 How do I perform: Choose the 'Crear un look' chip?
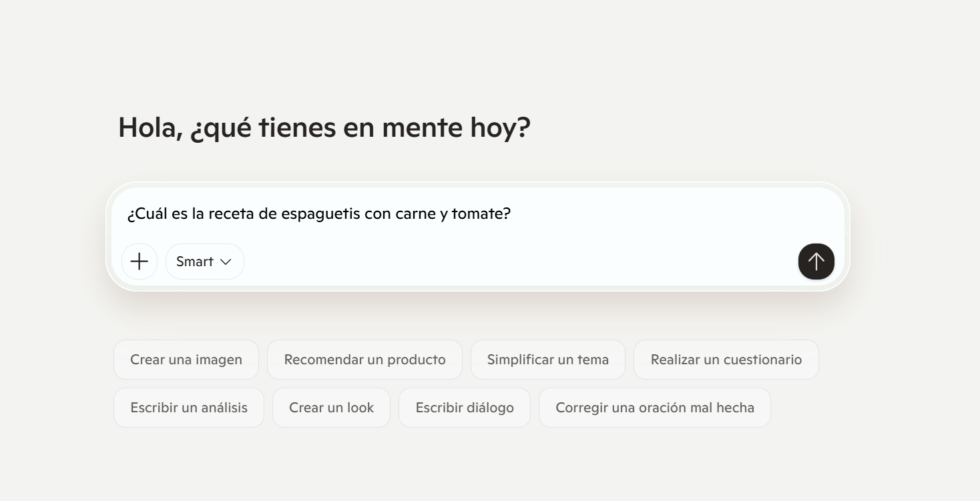pyautogui.click(x=331, y=408)
